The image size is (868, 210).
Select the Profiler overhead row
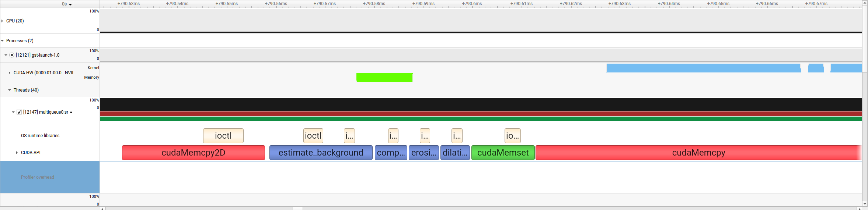coord(37,177)
